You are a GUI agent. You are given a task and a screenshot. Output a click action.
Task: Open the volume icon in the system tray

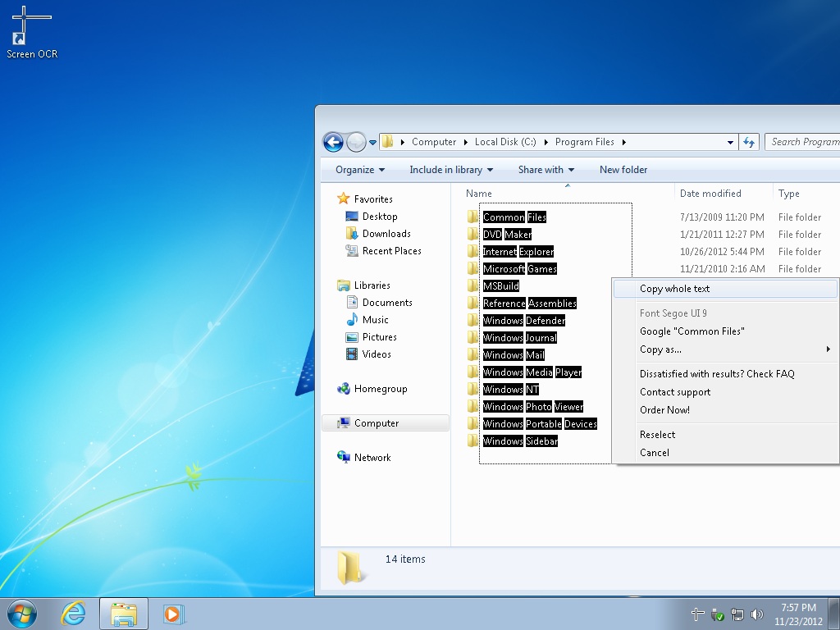point(757,614)
